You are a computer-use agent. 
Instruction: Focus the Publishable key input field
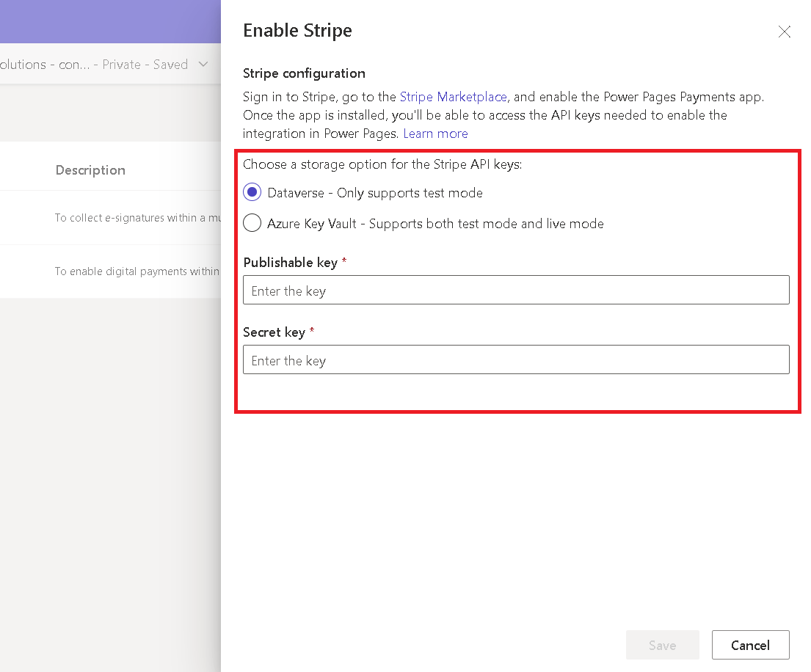coord(516,291)
